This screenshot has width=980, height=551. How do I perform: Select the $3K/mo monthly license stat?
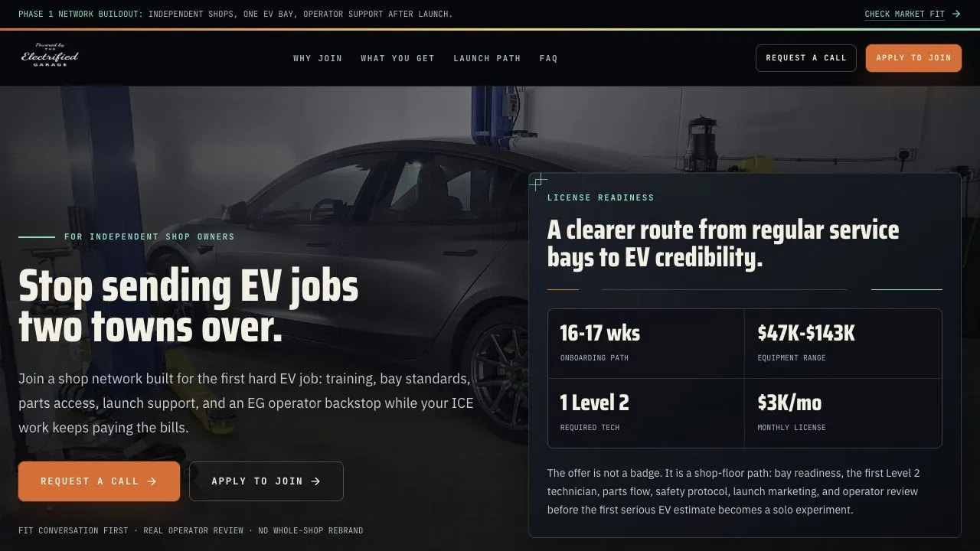click(843, 413)
